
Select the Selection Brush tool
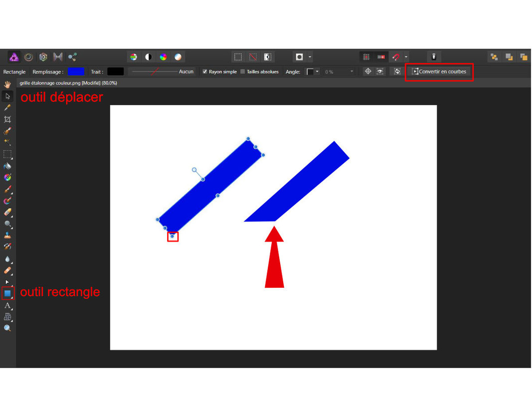pos(7,131)
